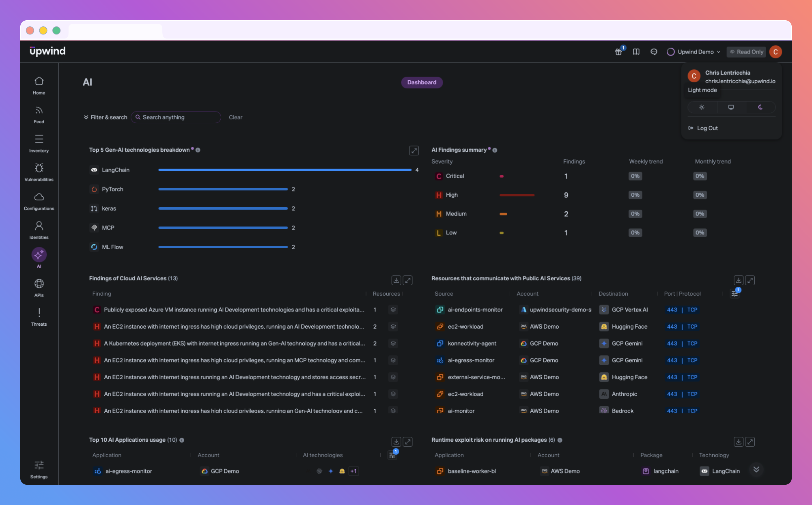Click the LangChain usage progress bar

coord(284,170)
